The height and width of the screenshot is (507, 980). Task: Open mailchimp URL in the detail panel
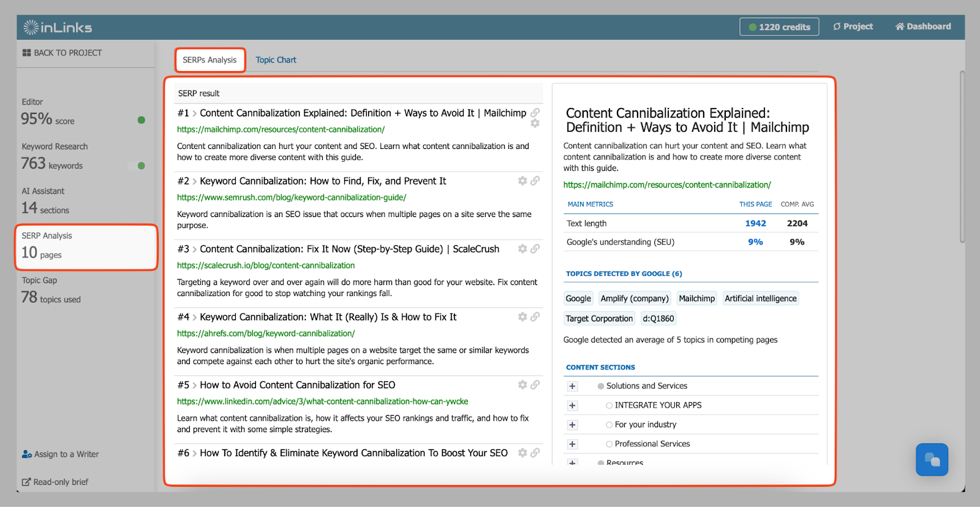click(667, 185)
